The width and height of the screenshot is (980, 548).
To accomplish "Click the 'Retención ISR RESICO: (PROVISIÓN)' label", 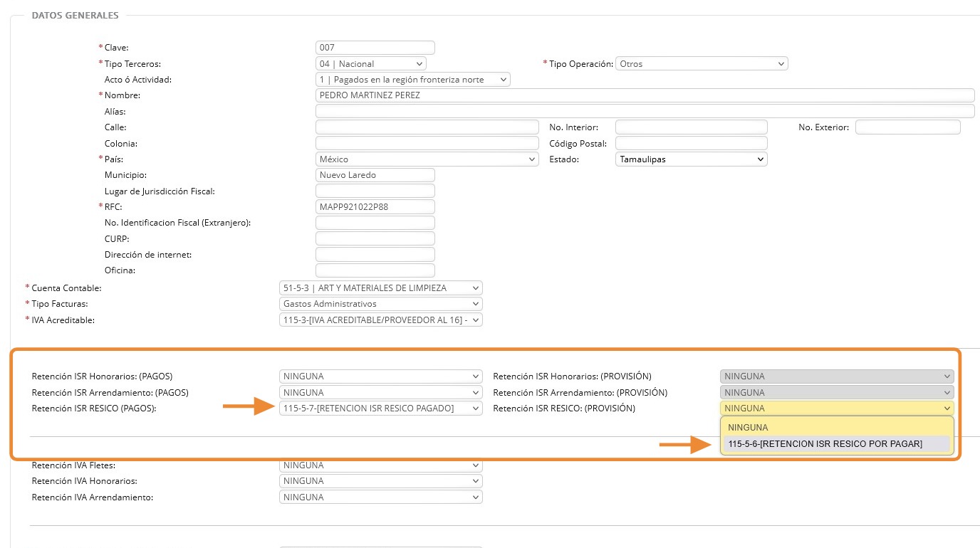I will pyautogui.click(x=564, y=409).
